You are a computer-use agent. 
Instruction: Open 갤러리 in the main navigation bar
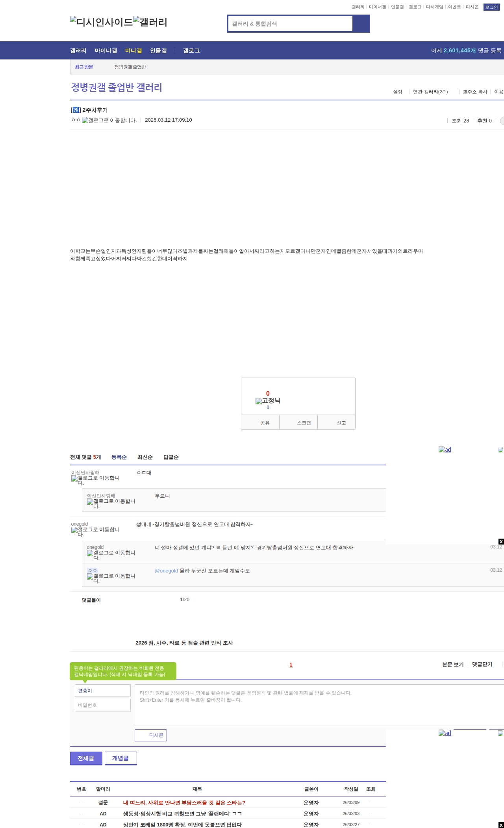pos(78,51)
